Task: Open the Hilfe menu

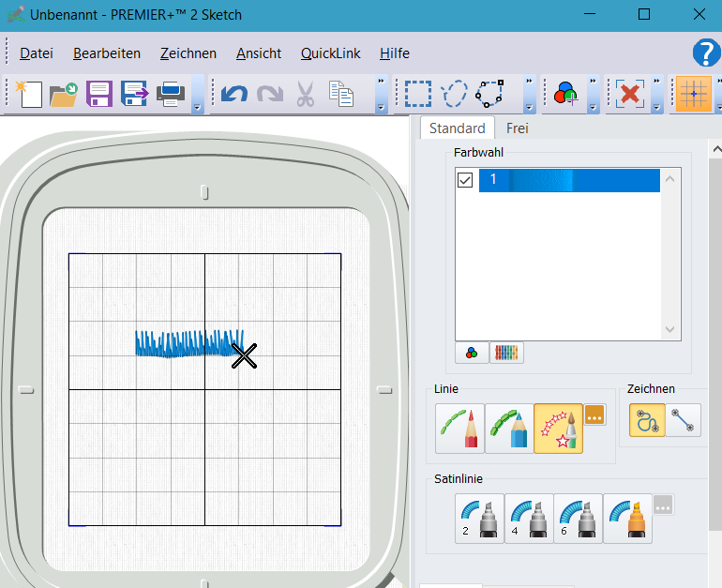Action: (395, 53)
